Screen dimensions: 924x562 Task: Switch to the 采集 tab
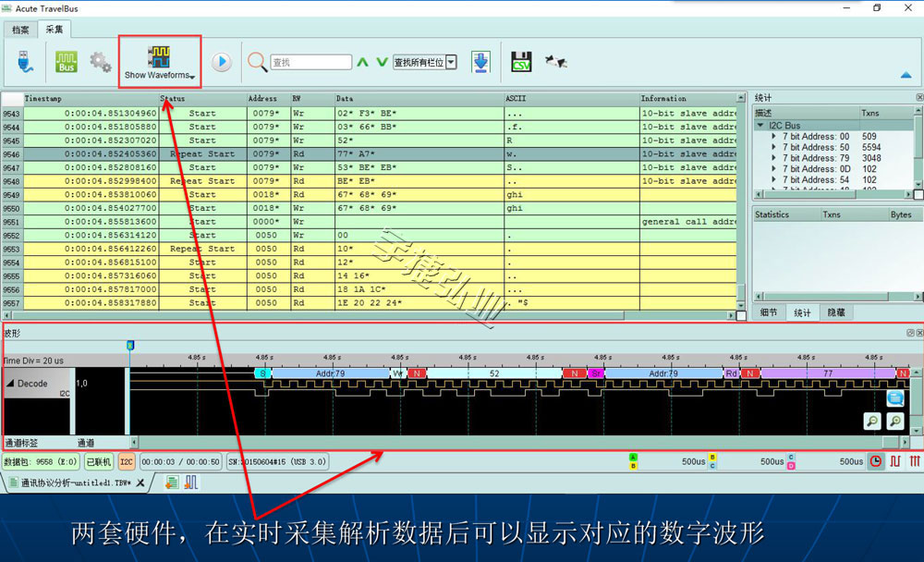coord(55,29)
